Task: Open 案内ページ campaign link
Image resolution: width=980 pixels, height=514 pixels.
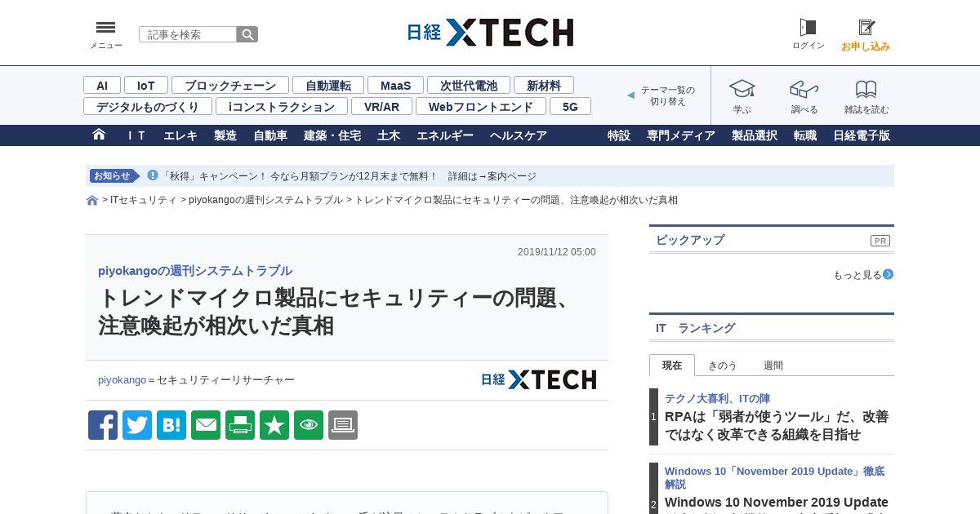Action: 512,176
